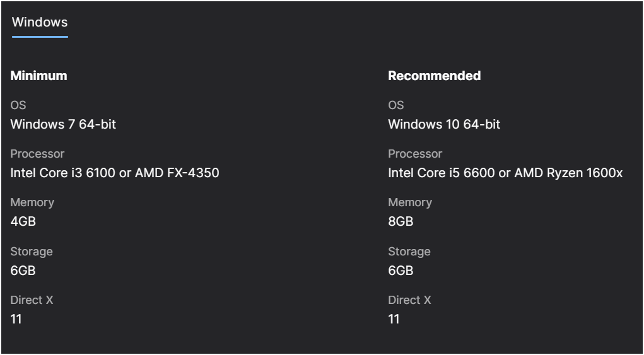Click the Memory label under Minimum
The image size is (644, 355).
pyautogui.click(x=32, y=203)
